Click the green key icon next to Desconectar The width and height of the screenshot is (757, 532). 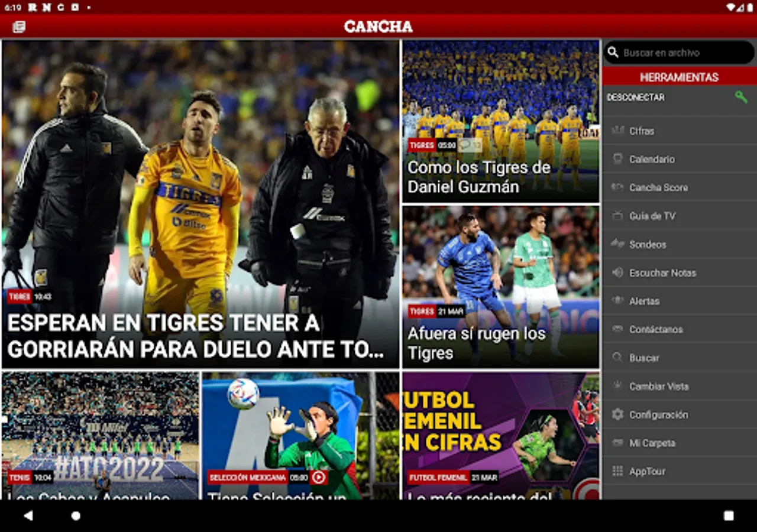741,97
